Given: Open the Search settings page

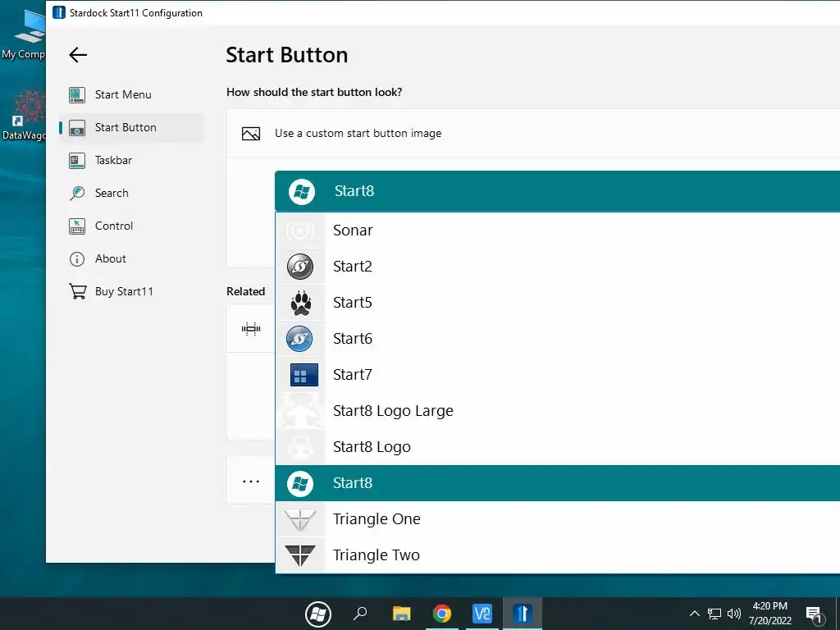Looking at the screenshot, I should (x=131, y=193).
